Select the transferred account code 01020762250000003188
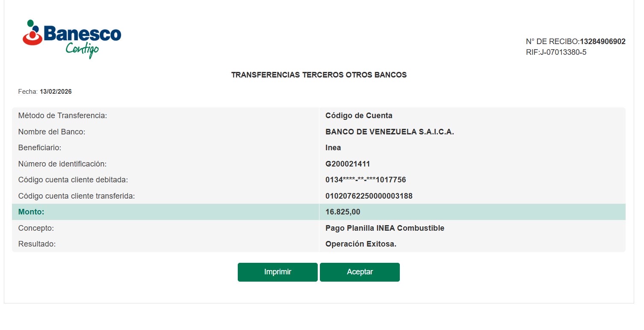 (369, 196)
